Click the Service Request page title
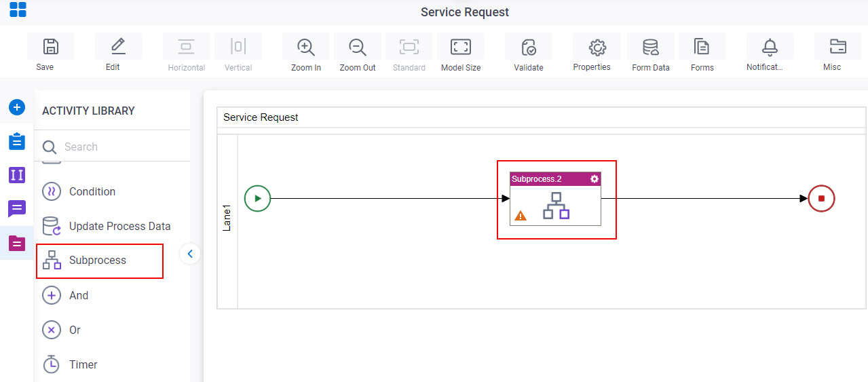 (x=465, y=12)
